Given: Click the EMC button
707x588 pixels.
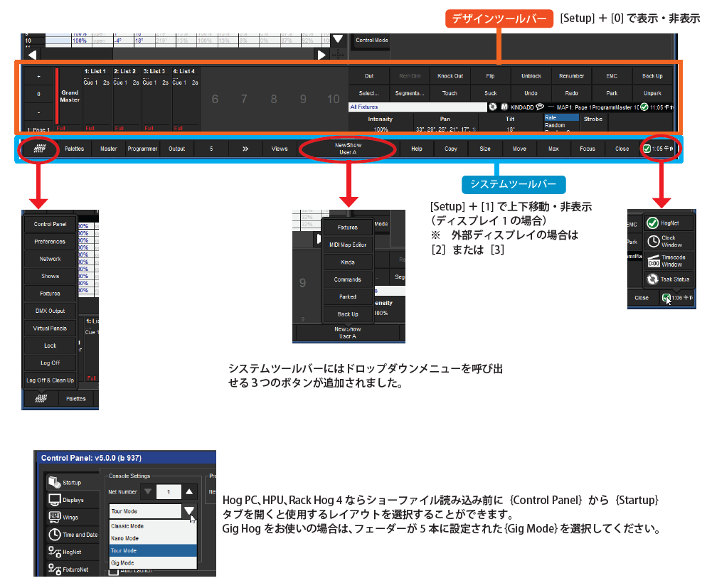Looking at the screenshot, I should click(612, 76).
